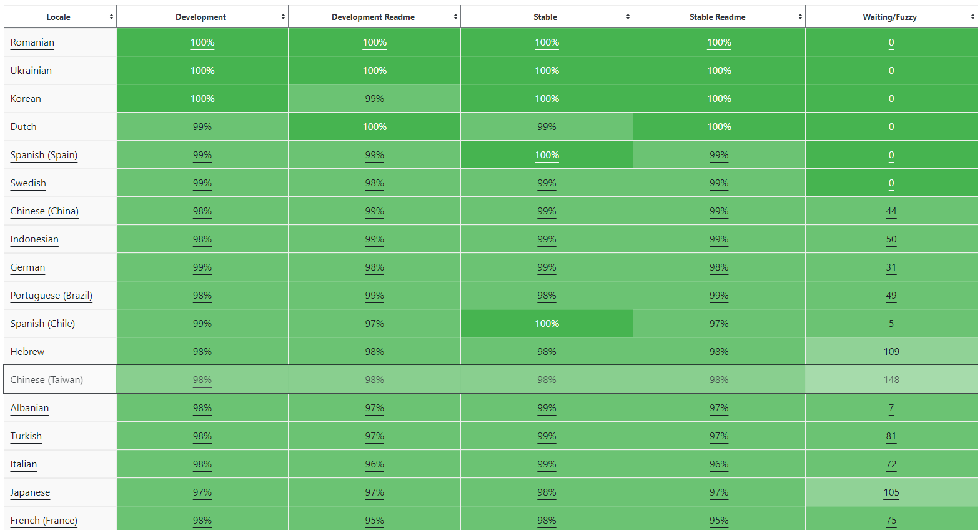The height and width of the screenshot is (530, 980).
Task: Click the Development column sort arrows
Action: (283, 17)
